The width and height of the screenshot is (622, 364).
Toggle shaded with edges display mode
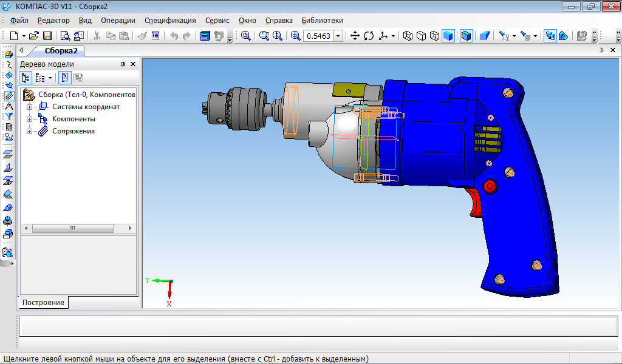466,36
